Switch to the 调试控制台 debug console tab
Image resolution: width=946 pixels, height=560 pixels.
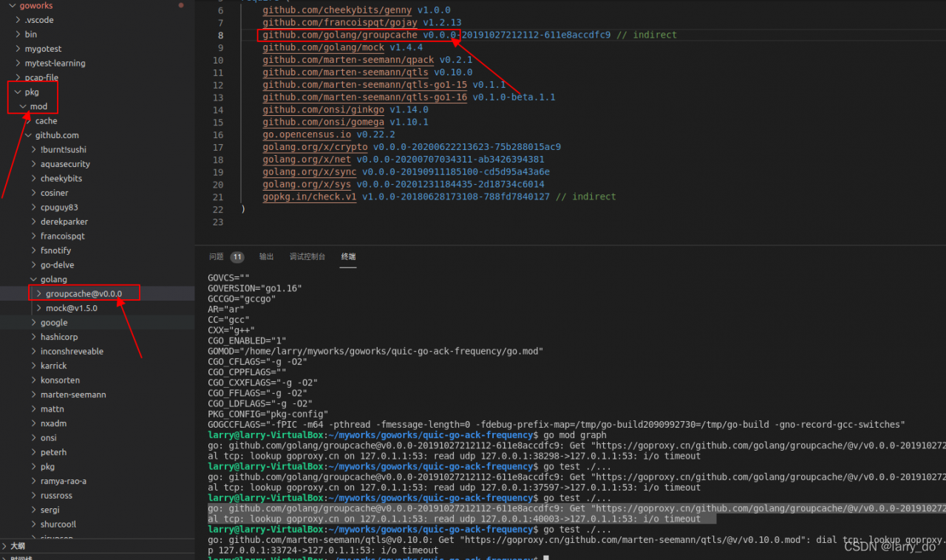point(307,257)
